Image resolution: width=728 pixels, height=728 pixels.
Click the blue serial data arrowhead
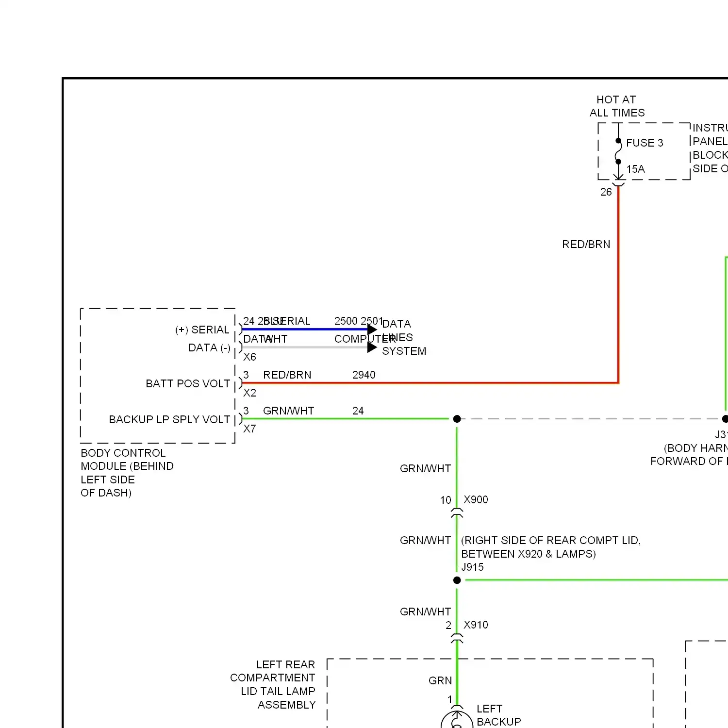click(x=372, y=330)
